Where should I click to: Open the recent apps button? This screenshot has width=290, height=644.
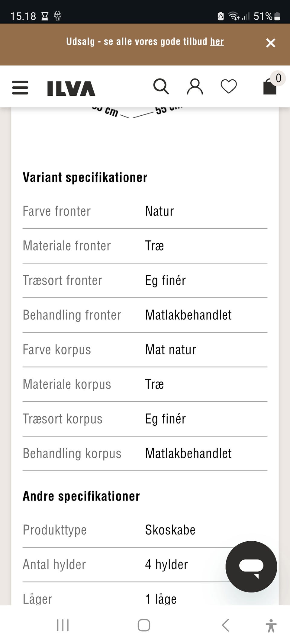63,625
